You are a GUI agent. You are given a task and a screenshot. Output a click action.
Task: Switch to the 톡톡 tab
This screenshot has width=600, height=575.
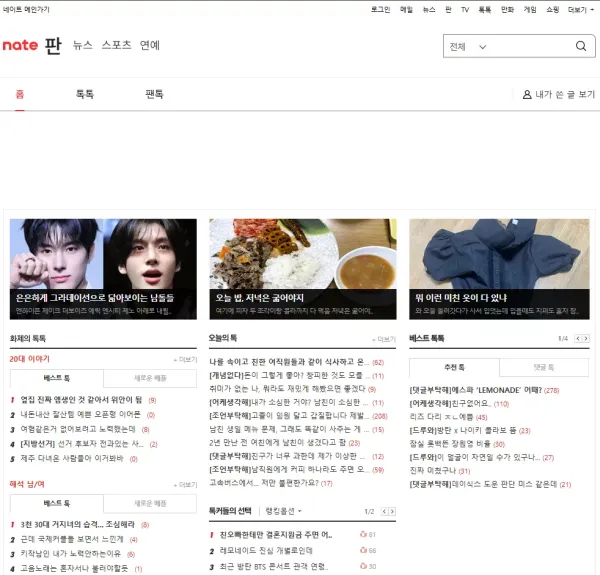(85, 94)
